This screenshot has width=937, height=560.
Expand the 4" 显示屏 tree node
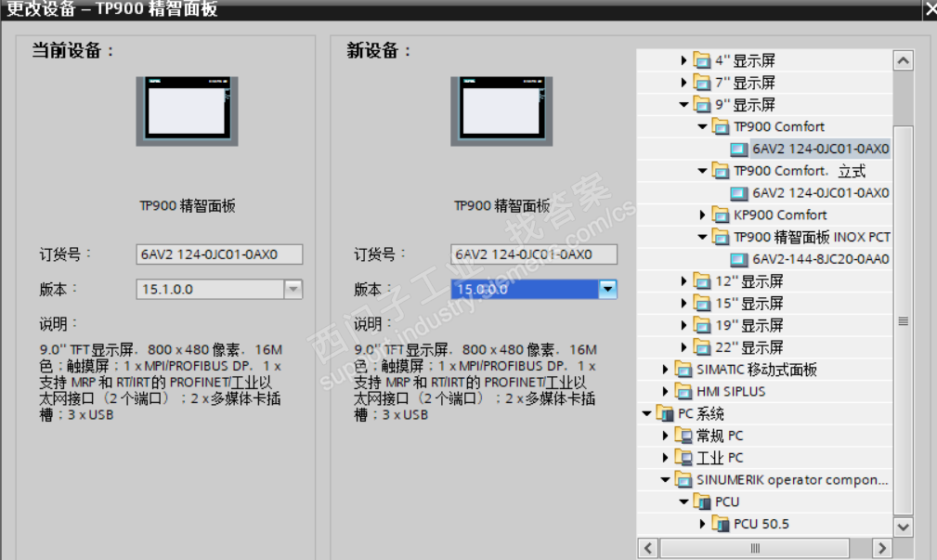pyautogui.click(x=683, y=60)
